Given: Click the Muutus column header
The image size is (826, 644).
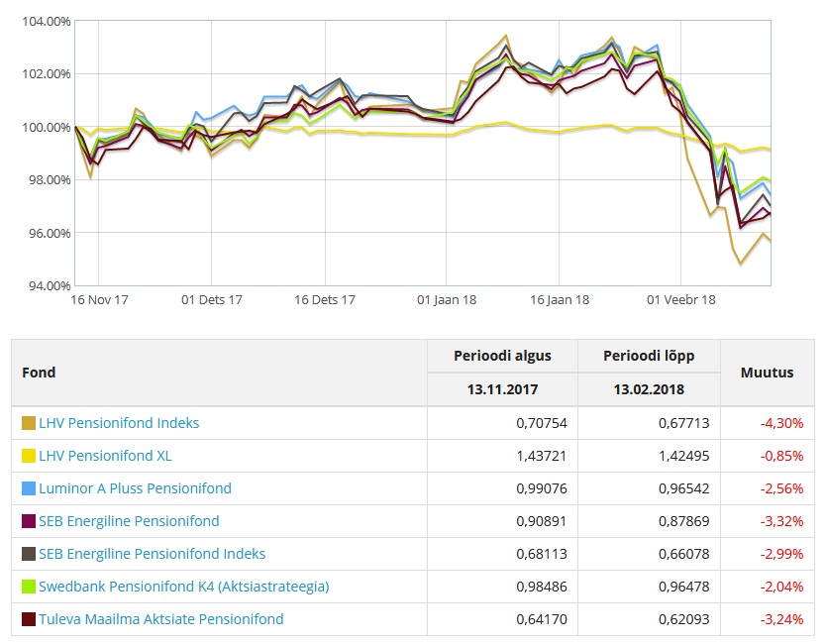Looking at the screenshot, I should (767, 373).
